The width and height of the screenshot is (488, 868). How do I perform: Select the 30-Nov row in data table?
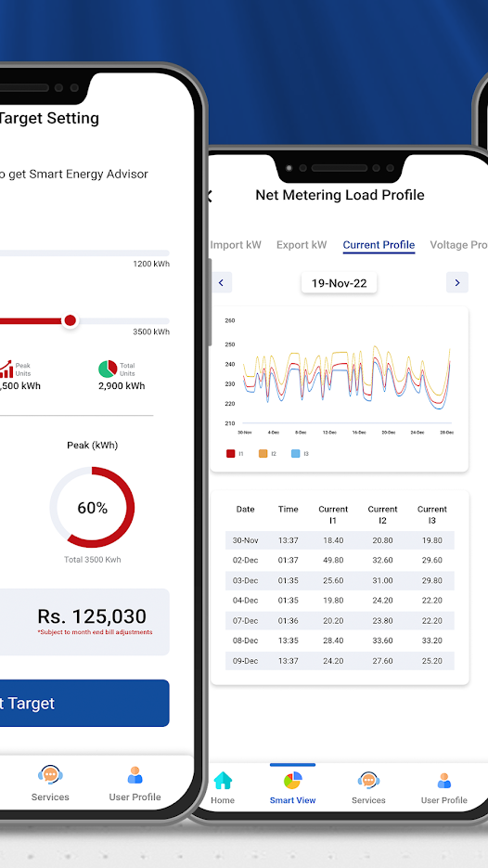click(x=340, y=540)
